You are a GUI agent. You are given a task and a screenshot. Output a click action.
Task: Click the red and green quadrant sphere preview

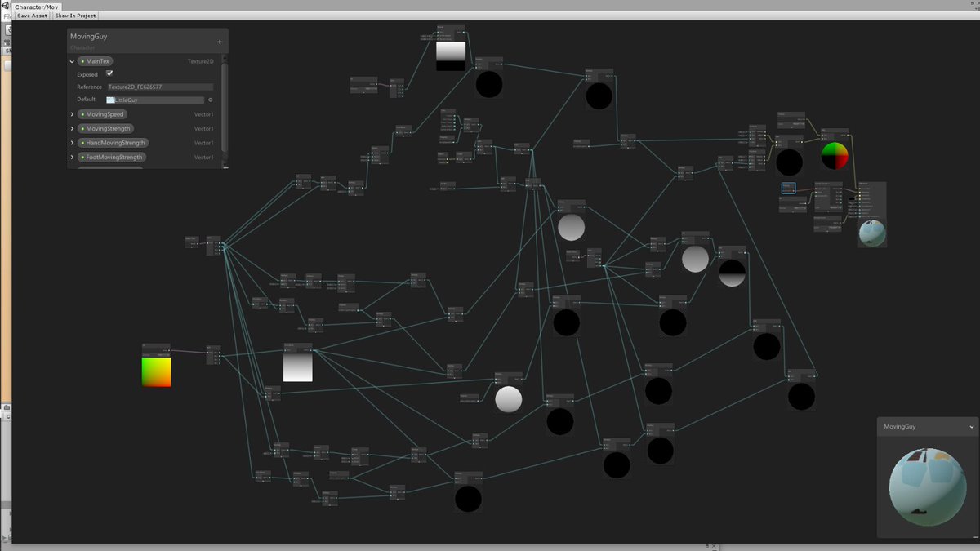click(x=835, y=156)
